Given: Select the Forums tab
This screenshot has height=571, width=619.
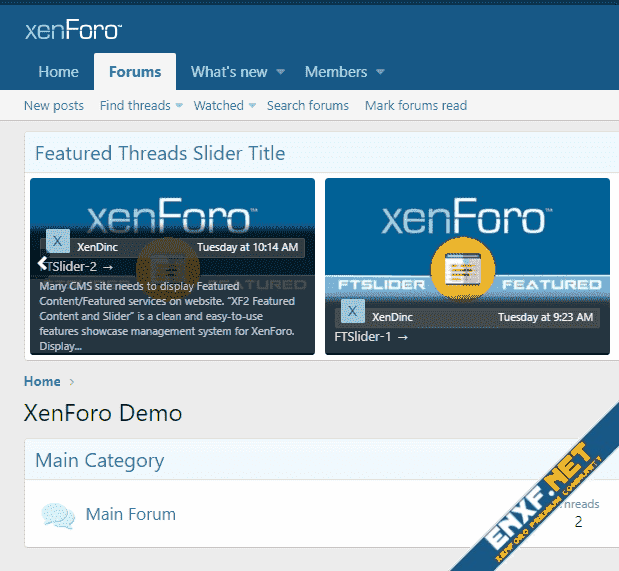Looking at the screenshot, I should click(135, 72).
